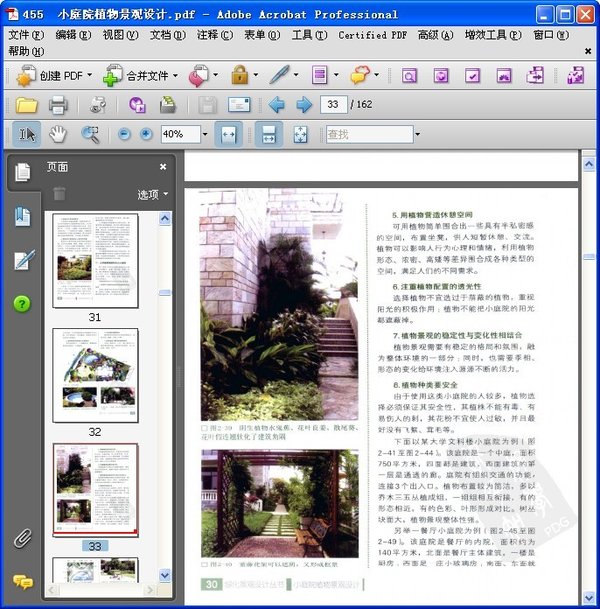Open the Attachments paperclip panel
Viewport: 600px width, 609px height.
pos(22,539)
